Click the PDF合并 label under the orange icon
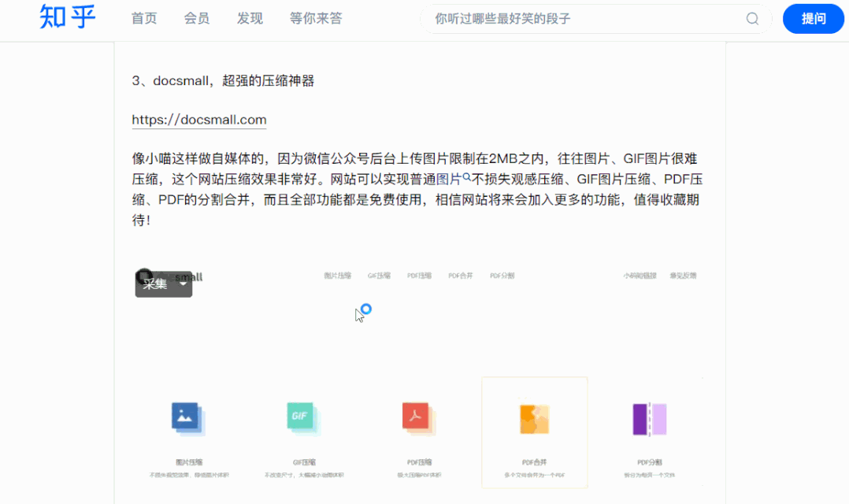Image resolution: width=849 pixels, height=504 pixels. point(535,462)
